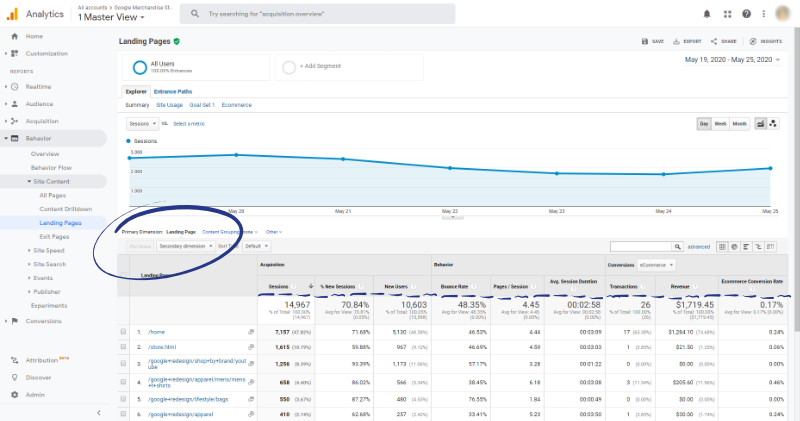Open the date range dropdown
Screen dimensions: 800x421
click(x=732, y=60)
